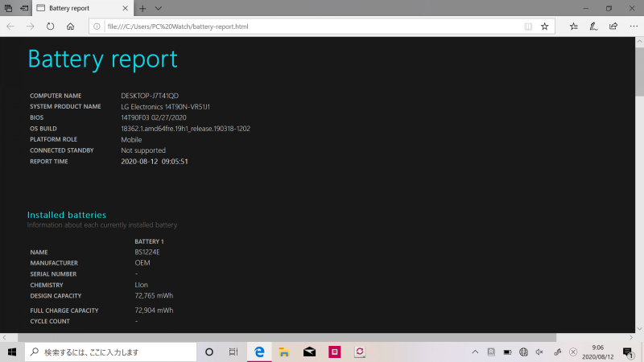Set these tabs aside
The image size is (644, 362).
click(24, 8)
